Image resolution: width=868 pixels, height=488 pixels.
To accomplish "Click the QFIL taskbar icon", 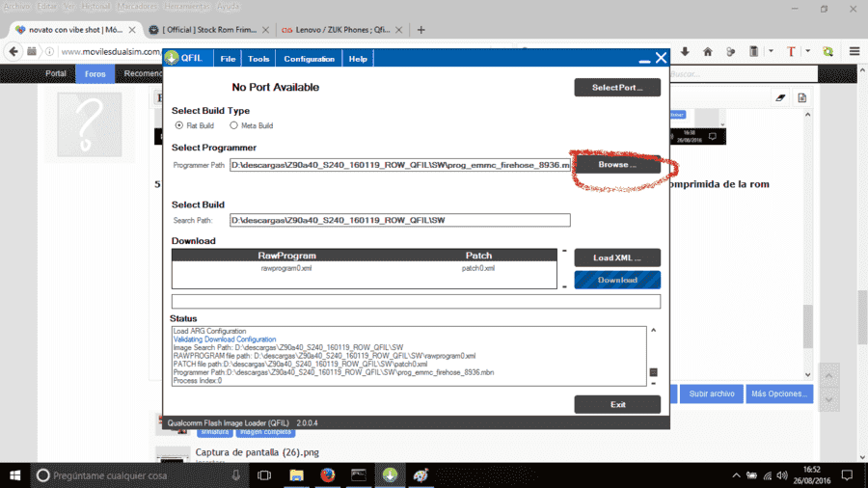I will (390, 475).
